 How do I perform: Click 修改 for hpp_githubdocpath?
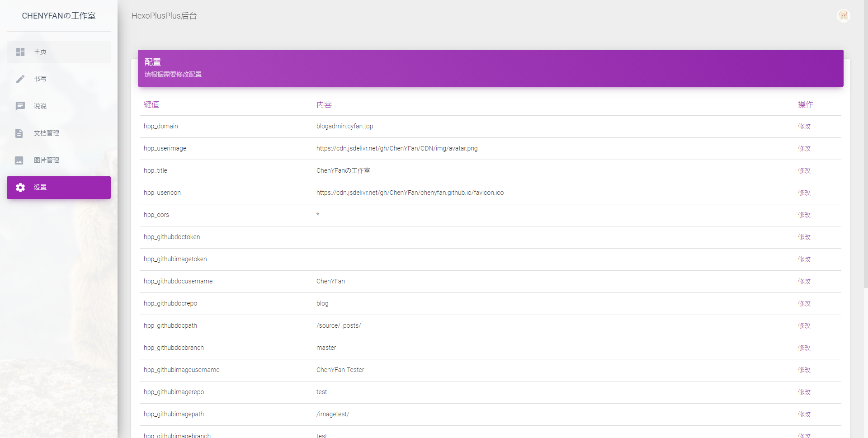804,326
